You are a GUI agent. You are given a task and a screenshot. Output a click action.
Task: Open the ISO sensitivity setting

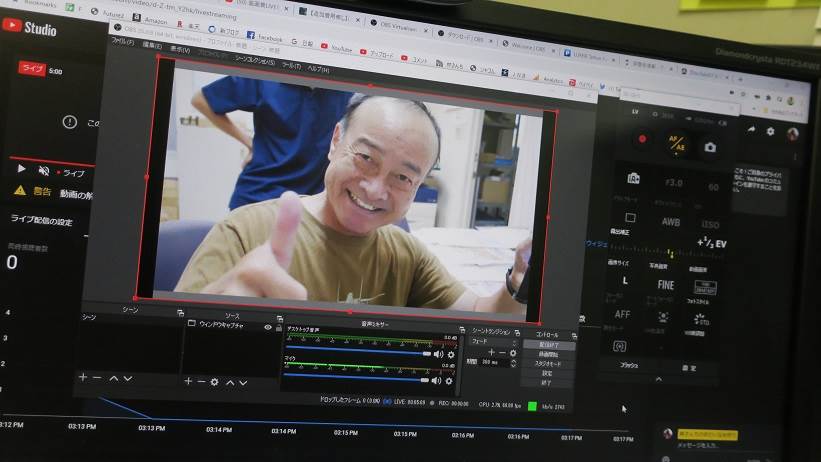coord(710,225)
